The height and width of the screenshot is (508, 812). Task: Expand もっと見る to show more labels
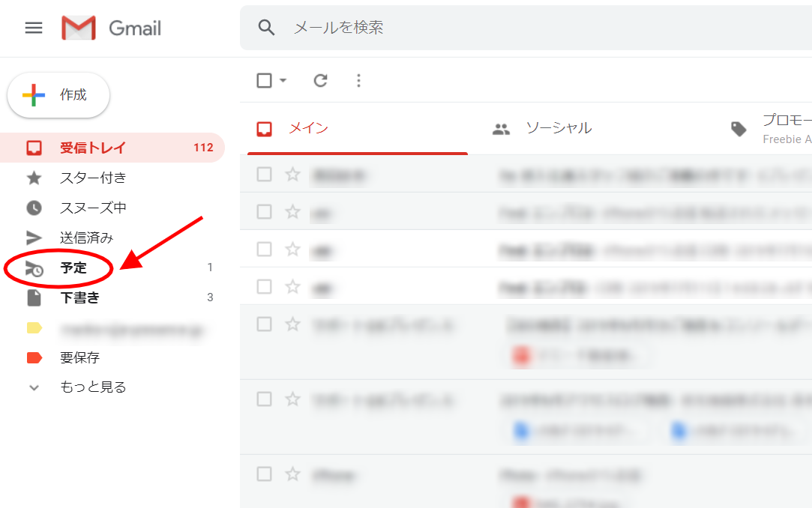pyautogui.click(x=93, y=387)
